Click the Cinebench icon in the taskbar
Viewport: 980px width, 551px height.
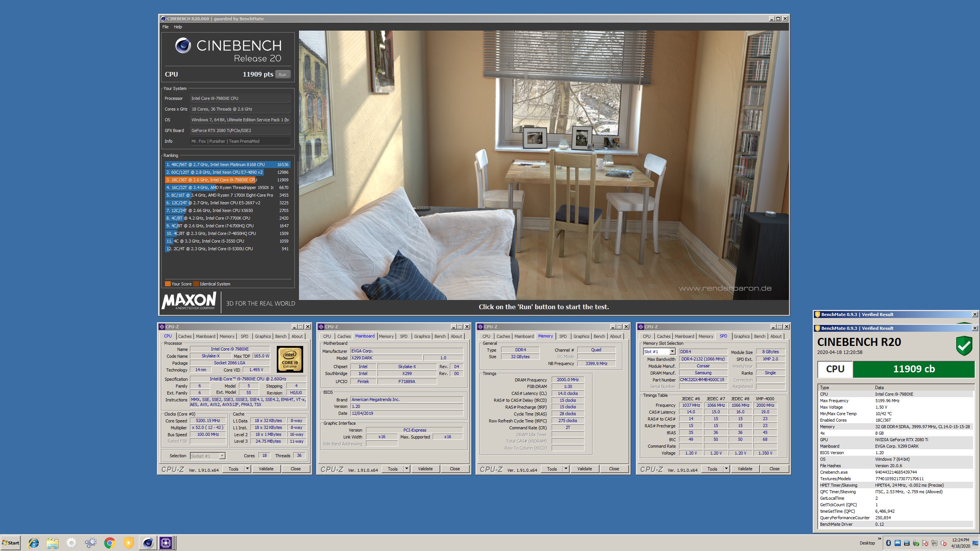click(148, 543)
